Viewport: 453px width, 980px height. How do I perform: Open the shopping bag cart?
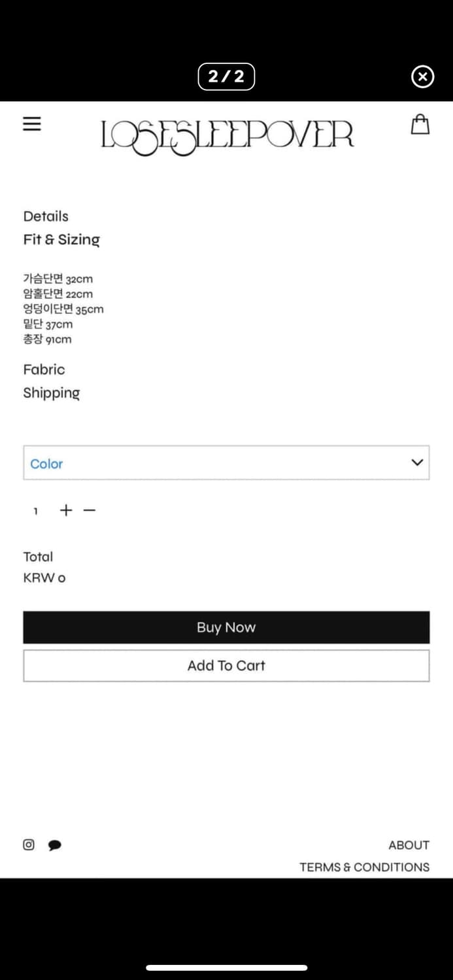point(420,124)
